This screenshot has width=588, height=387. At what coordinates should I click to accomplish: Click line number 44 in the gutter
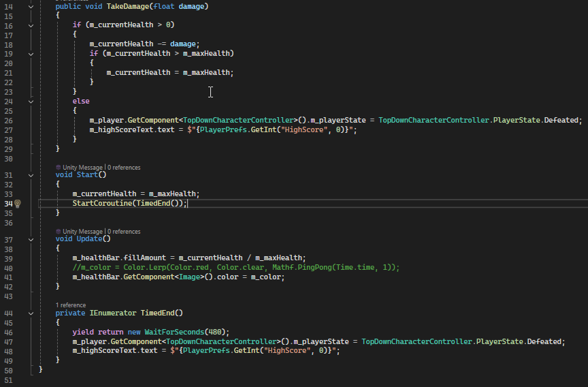pos(8,313)
